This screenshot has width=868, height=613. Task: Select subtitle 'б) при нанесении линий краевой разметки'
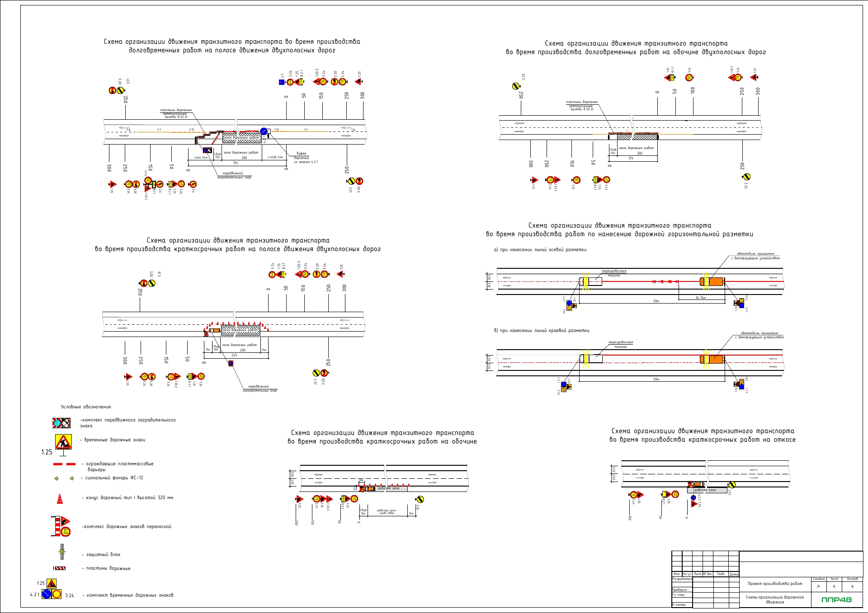click(x=542, y=331)
